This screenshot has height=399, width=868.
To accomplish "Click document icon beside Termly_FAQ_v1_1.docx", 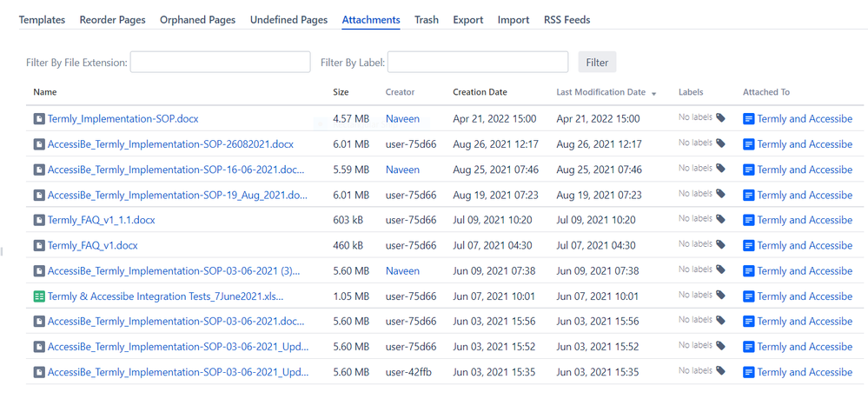I will 39,220.
